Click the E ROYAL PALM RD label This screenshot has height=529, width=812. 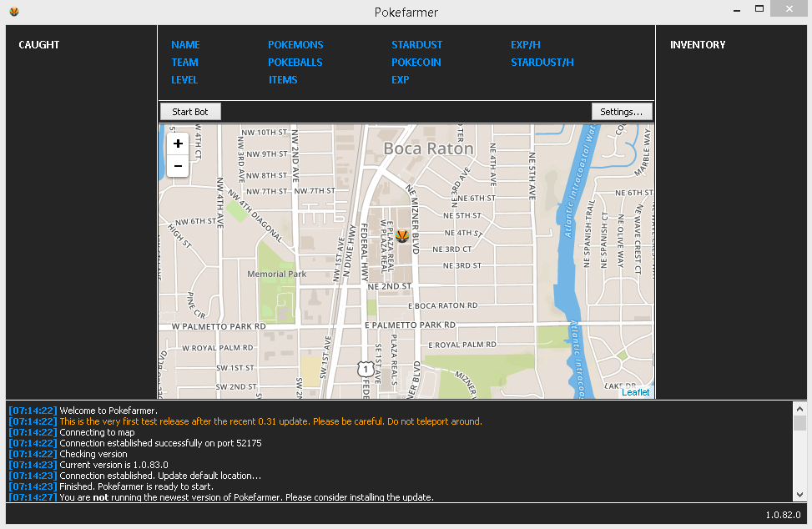pyautogui.click(x=462, y=345)
